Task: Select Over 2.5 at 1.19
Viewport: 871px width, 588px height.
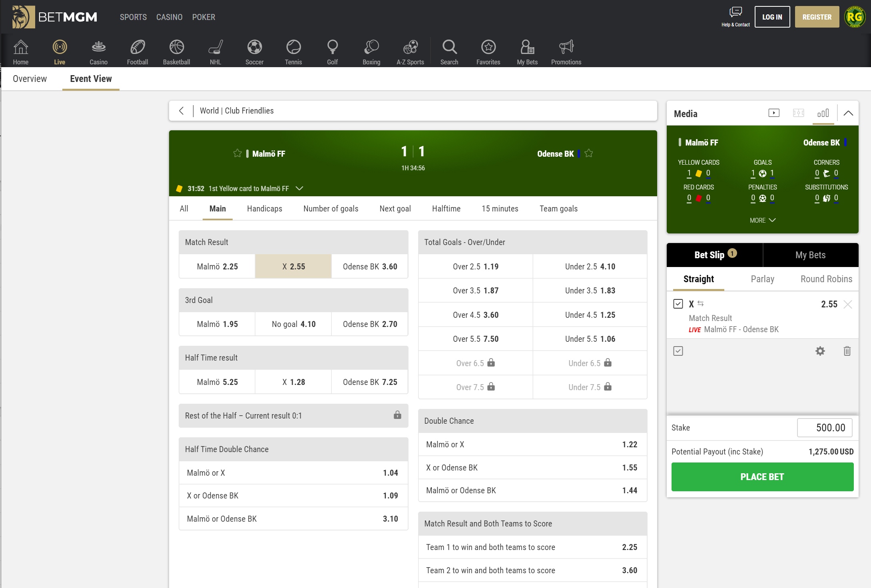Action: [x=476, y=266]
